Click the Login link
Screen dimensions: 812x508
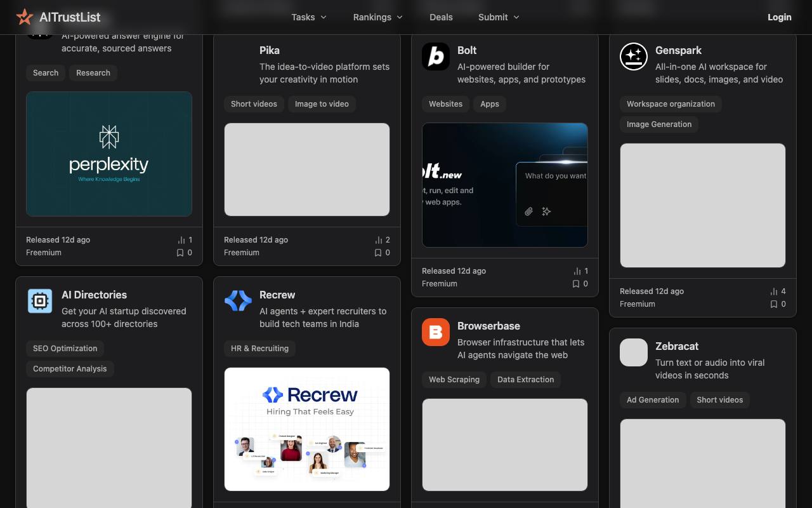[x=779, y=17]
